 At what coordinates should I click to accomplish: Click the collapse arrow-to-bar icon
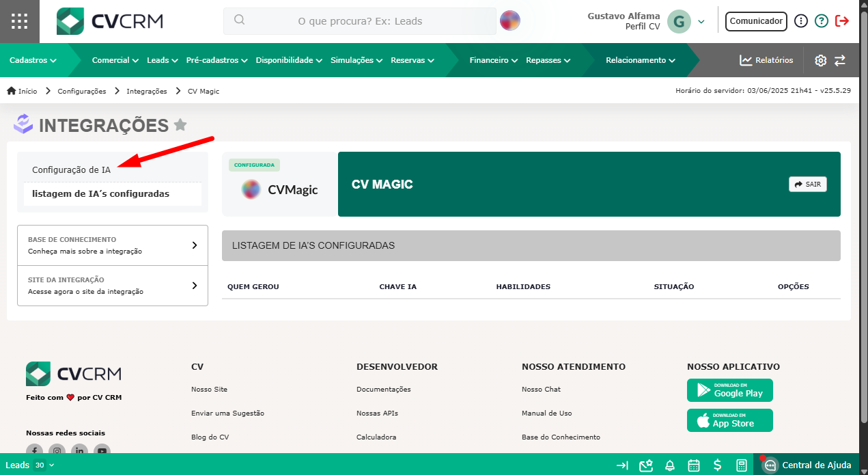coord(622,465)
